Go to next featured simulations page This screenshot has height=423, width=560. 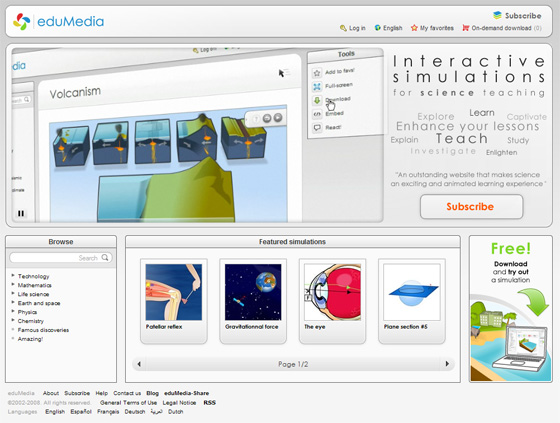[447, 364]
